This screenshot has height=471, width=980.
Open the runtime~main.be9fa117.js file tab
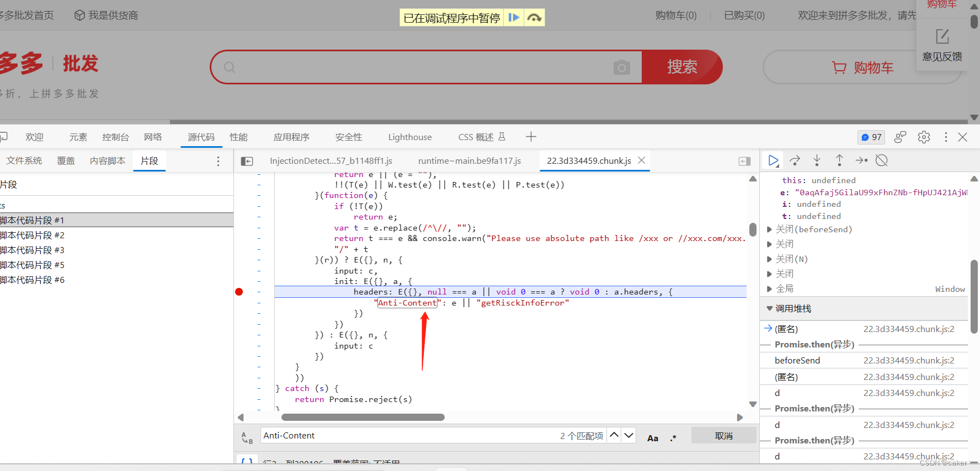470,160
